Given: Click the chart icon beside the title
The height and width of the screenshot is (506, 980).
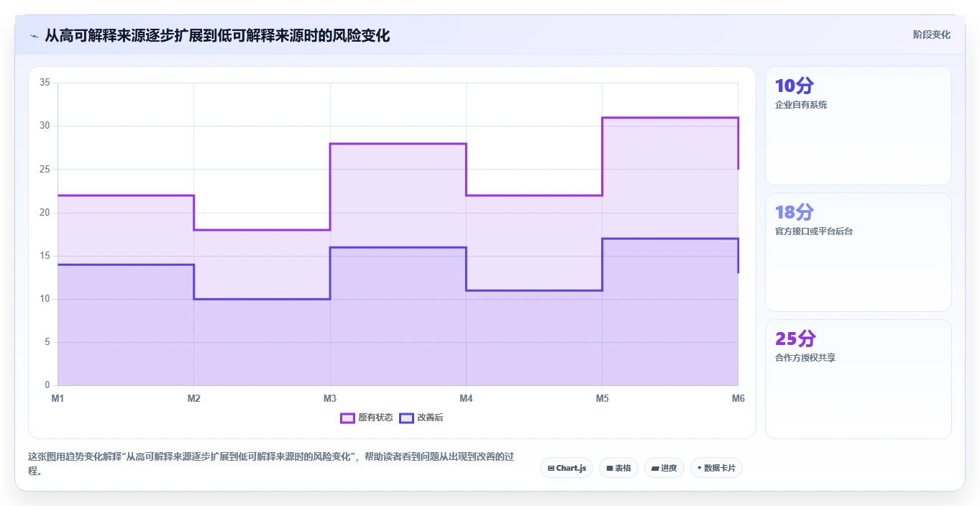Looking at the screenshot, I should (34, 36).
